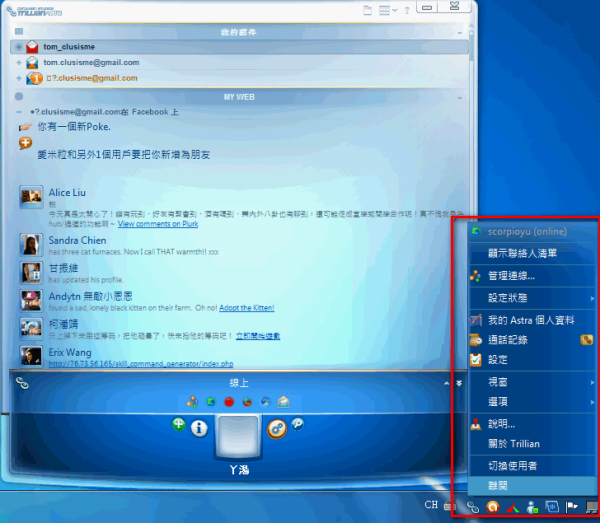This screenshot has height=523, width=600.
Task: Click Erix Wang's avatar thumbnail
Action: coord(31,356)
